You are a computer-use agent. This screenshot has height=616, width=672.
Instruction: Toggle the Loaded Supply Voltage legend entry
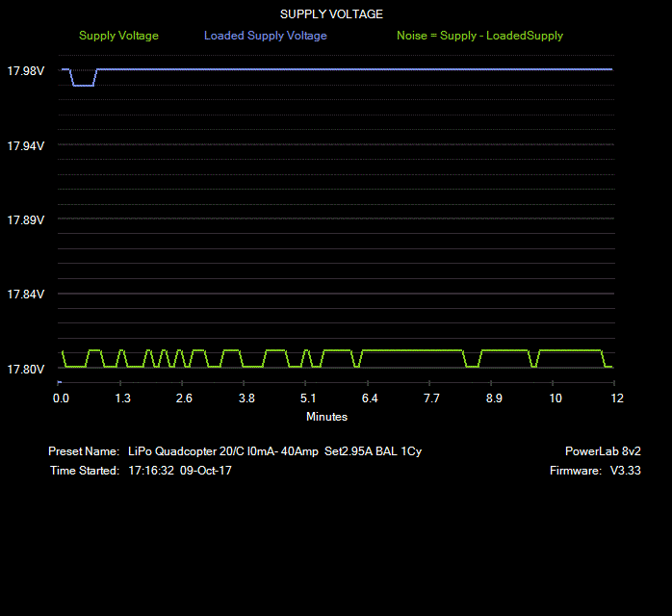click(x=265, y=36)
